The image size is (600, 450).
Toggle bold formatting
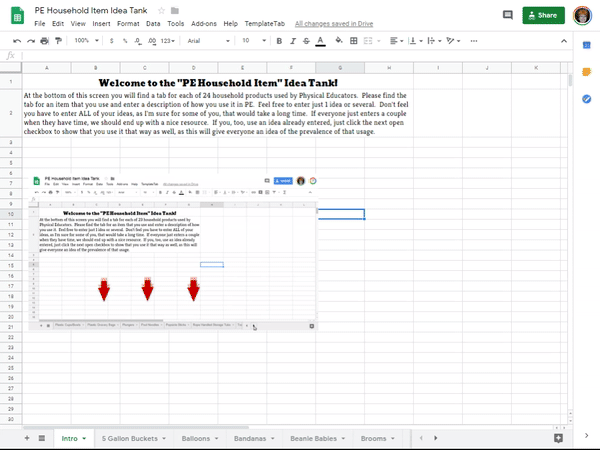279,41
